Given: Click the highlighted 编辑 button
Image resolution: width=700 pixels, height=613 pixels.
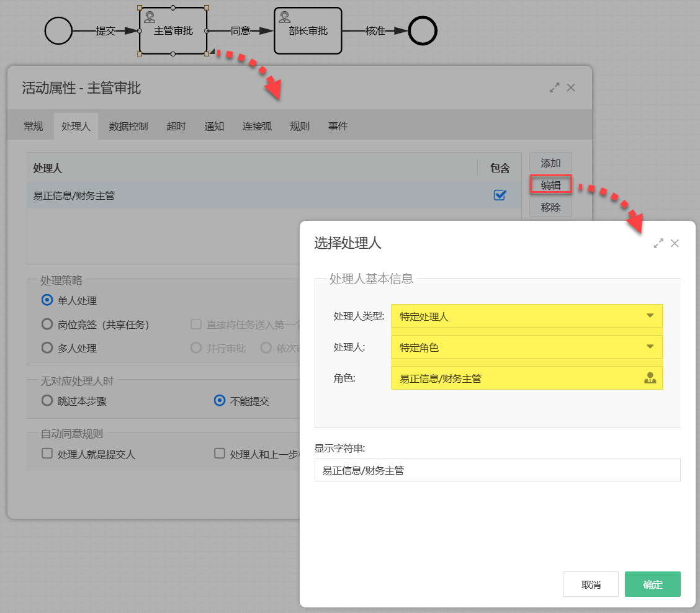Looking at the screenshot, I should pos(550,184).
